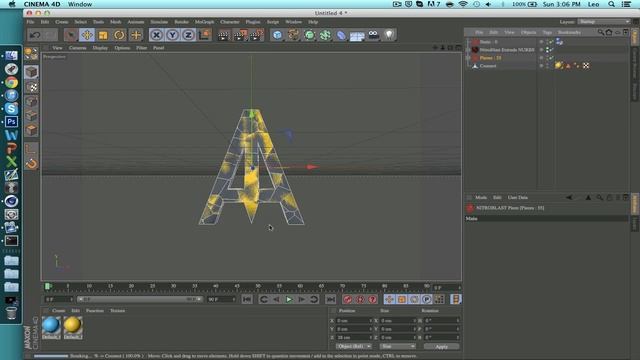Add a Cube primitive object
This screenshot has width=640, height=360.
(277, 35)
